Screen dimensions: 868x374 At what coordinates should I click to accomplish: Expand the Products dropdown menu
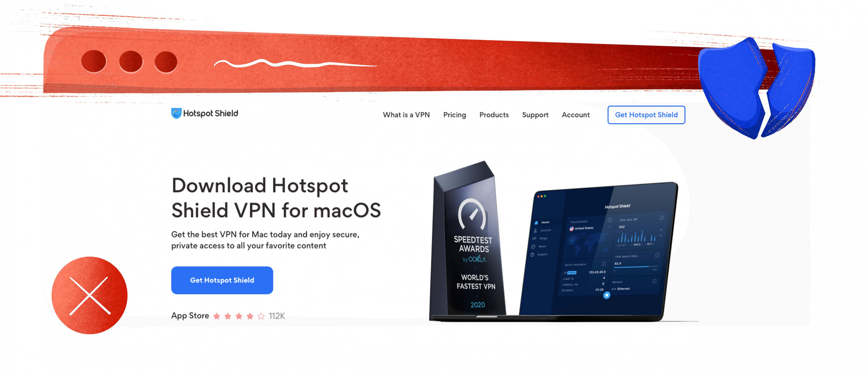494,115
